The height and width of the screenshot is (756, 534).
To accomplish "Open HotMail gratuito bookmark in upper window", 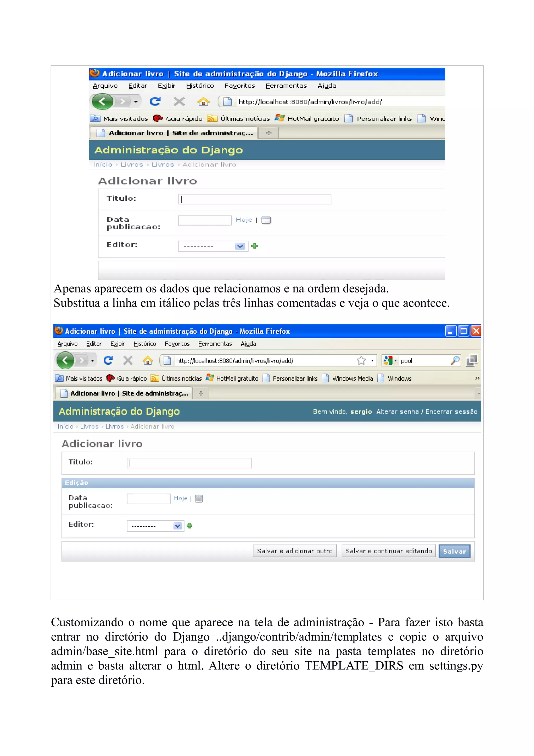I will pos(307,118).
